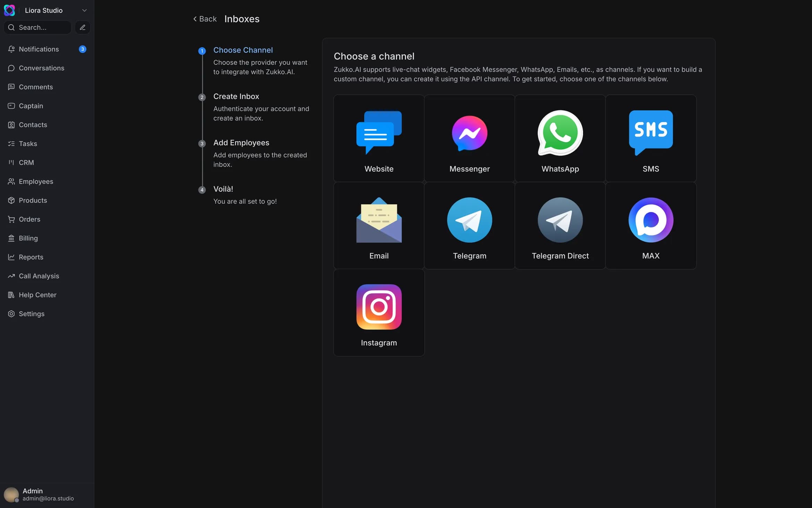Click the Employees people icon
Screen dimensions: 812x508
coord(11,182)
